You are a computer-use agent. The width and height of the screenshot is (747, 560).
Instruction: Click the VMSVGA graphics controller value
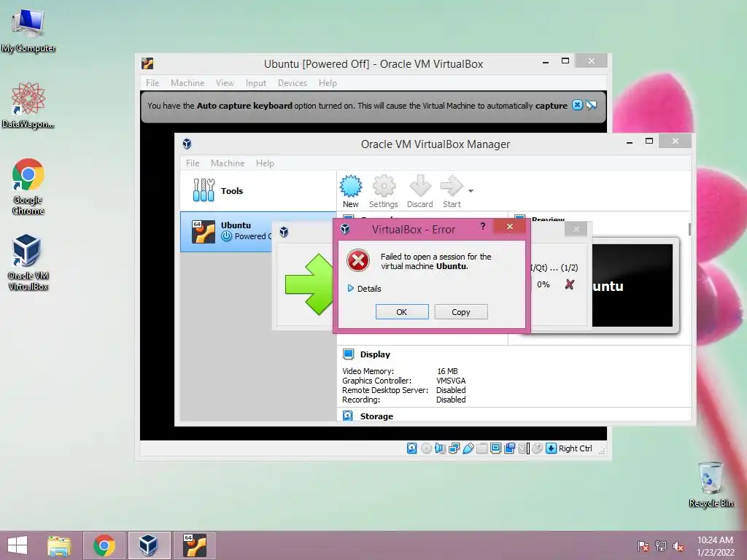[x=451, y=381]
